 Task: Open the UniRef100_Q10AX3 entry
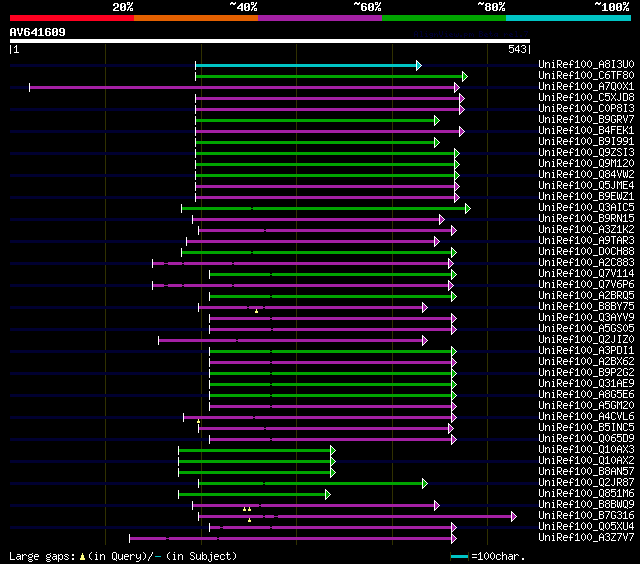[x=586, y=450]
